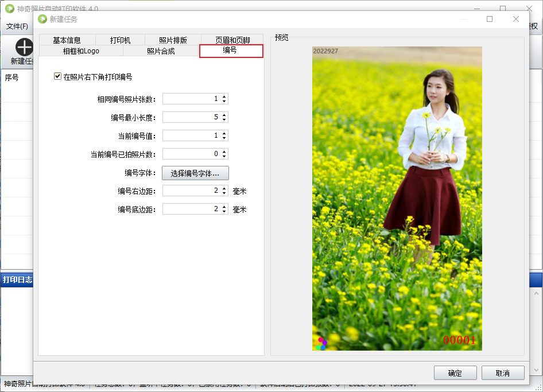
Task: Increase 当前编号值 with up arrow
Action: click(x=224, y=133)
